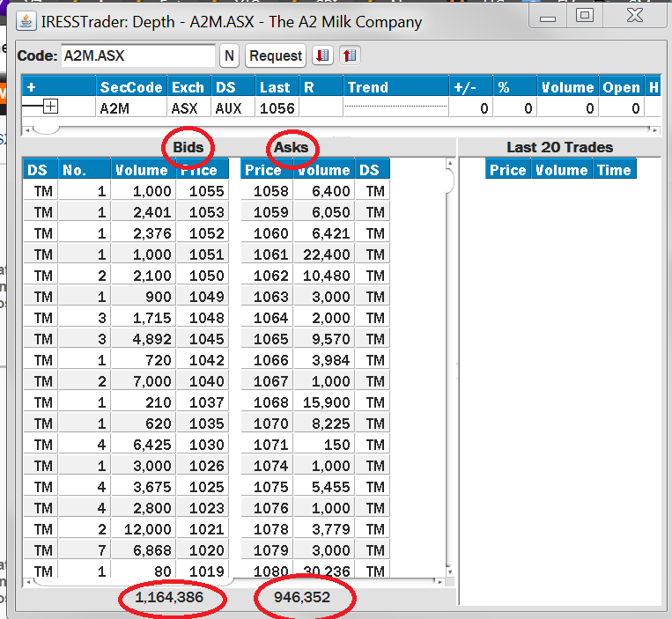Click depth table horizontal scrollbar right arrow
This screenshot has height=619, width=672.
coord(440,582)
